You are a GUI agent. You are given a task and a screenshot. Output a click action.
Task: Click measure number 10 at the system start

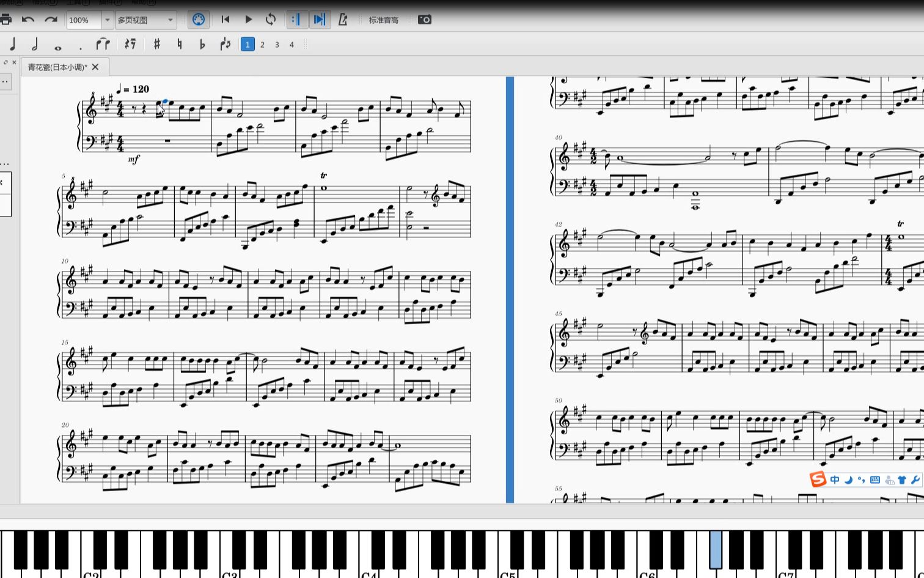pyautogui.click(x=65, y=261)
